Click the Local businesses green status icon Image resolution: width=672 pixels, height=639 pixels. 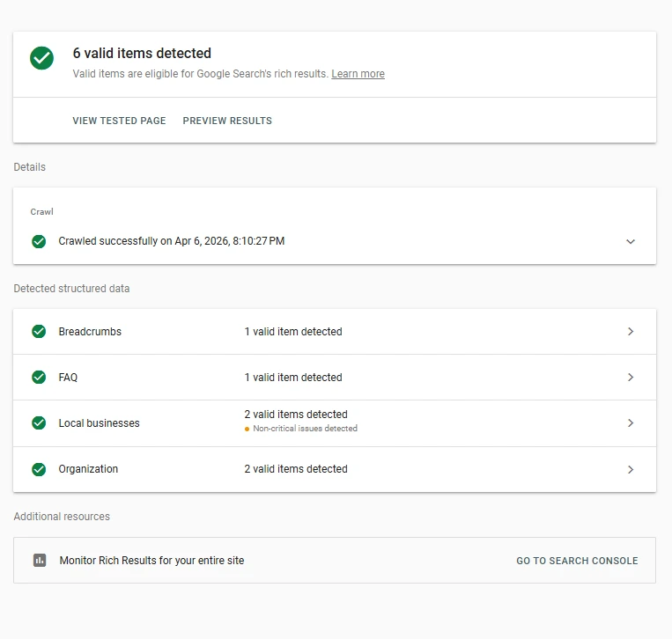click(x=39, y=423)
